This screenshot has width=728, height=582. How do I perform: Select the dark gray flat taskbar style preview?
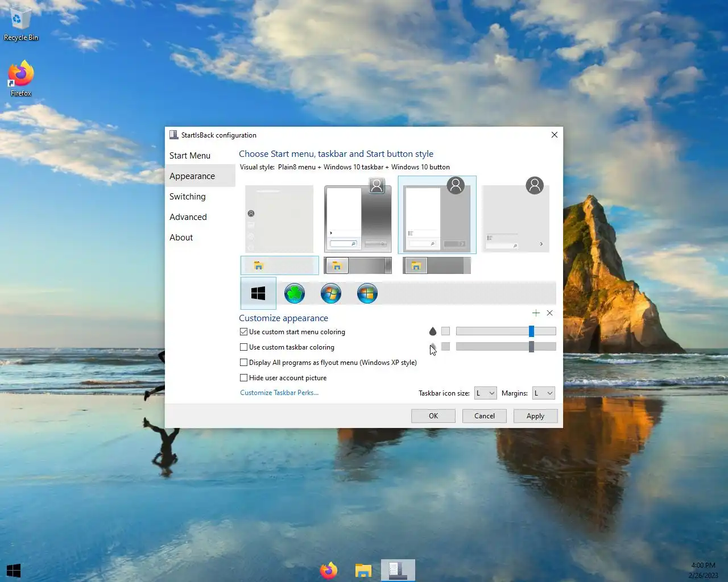coord(437,265)
